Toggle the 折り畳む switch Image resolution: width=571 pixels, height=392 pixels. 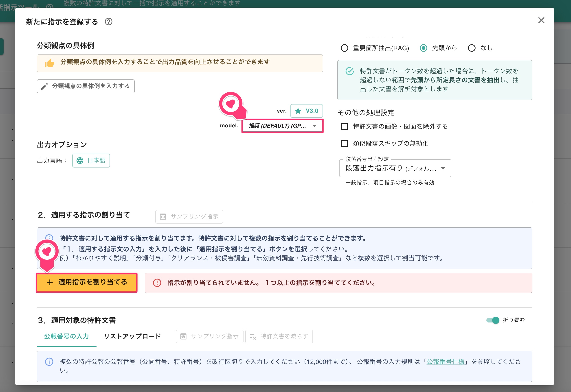coord(493,320)
